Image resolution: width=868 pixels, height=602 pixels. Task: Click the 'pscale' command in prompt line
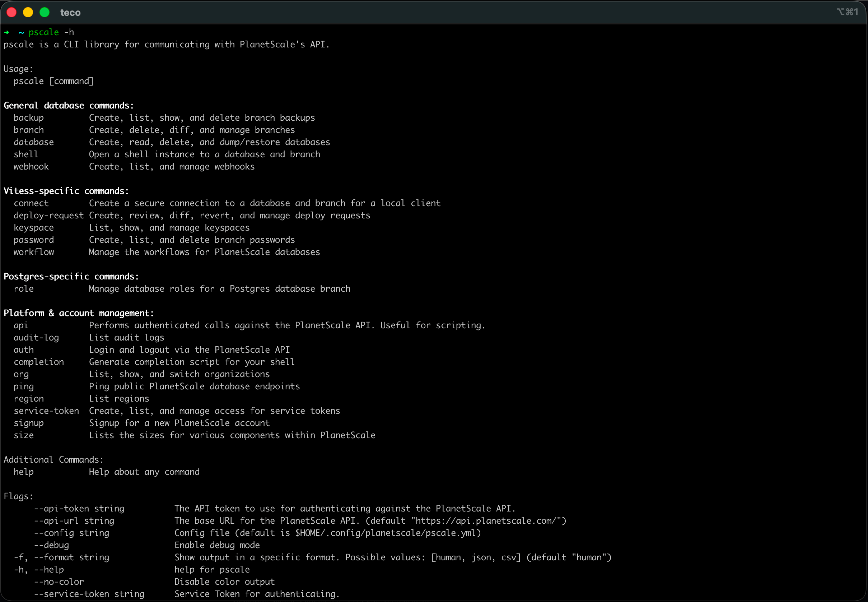(44, 32)
